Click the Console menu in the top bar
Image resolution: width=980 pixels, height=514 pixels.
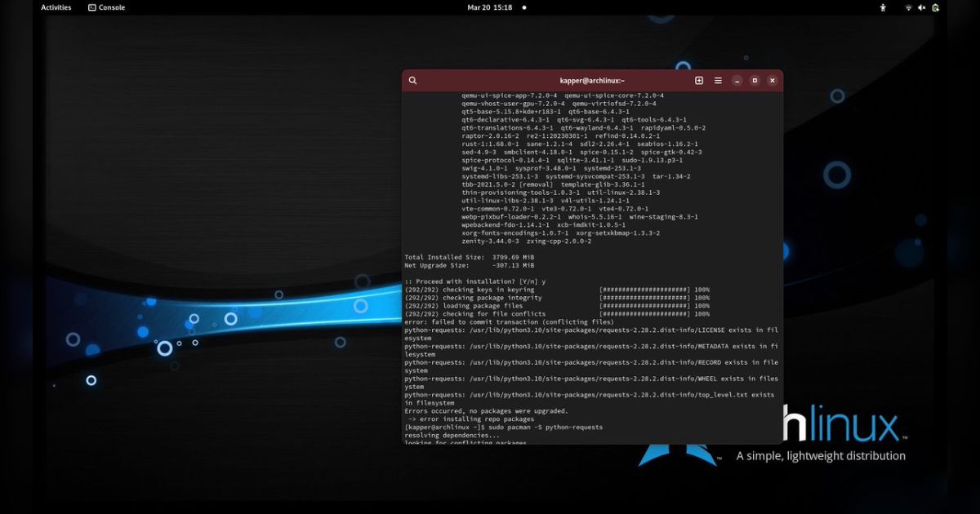tap(113, 7)
